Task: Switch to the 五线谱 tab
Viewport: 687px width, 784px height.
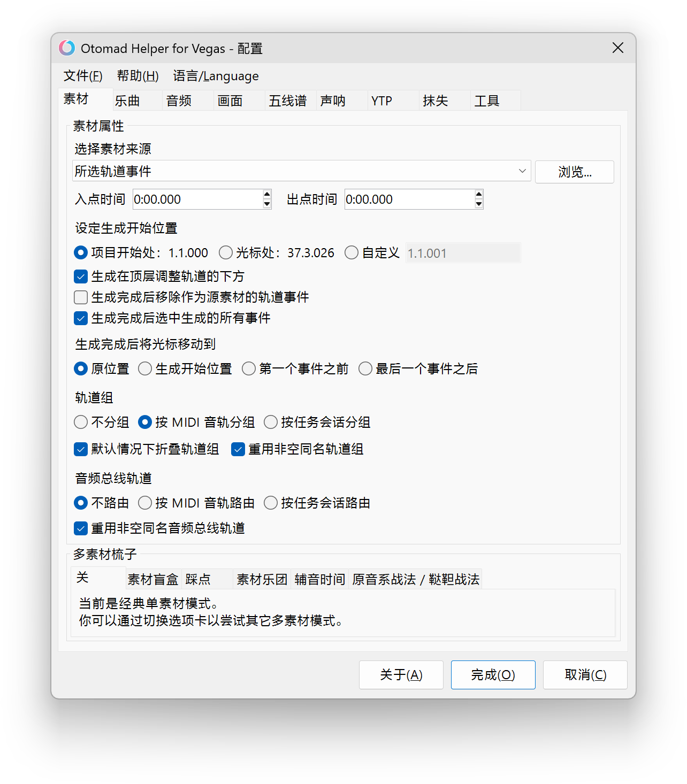Action: point(291,101)
